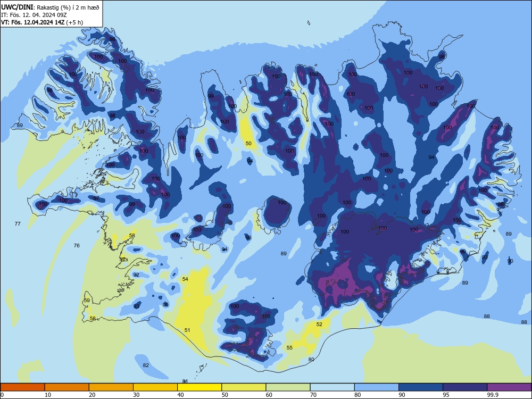The height and width of the screenshot is (399, 532).
Task: Click the orange 10–20 legend swatch
Action: (x=67, y=387)
